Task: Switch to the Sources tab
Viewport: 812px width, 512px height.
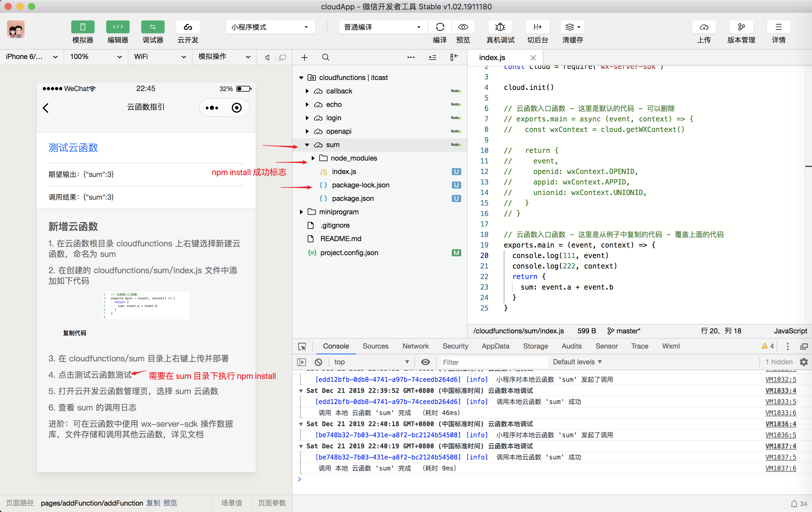Action: [x=375, y=346]
